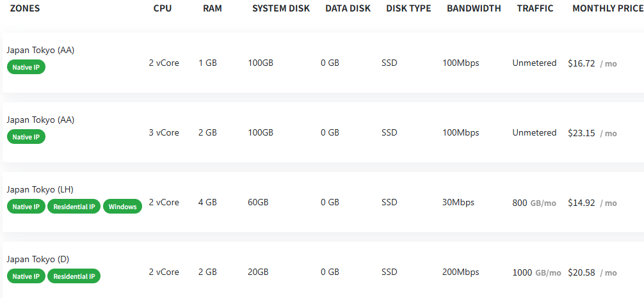Screen dimensions: 644x298
Task: Click Native IP badge in Tokyo (LH) row
Action: (x=26, y=207)
